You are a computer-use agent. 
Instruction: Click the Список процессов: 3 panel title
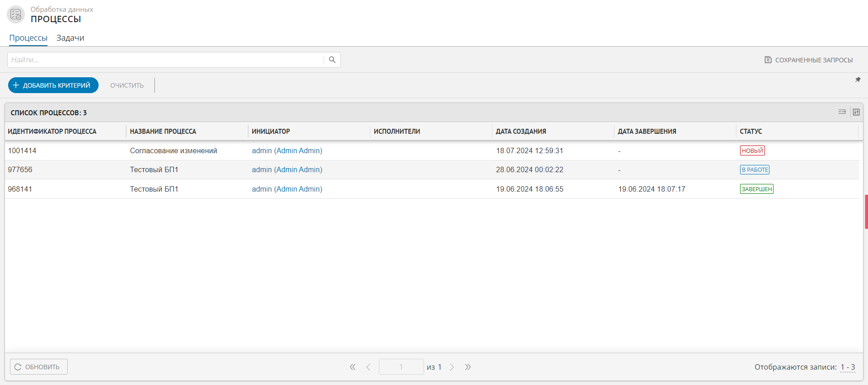[x=49, y=113]
